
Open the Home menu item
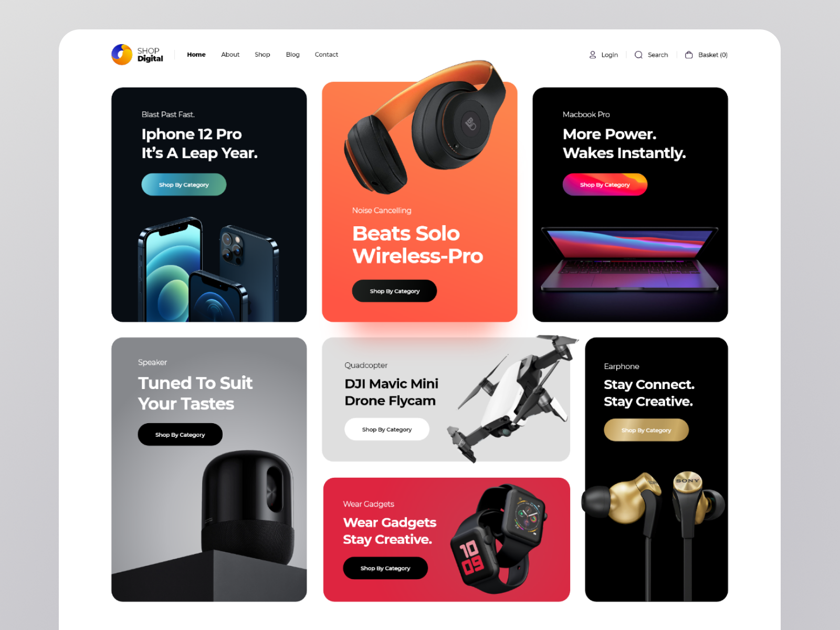point(196,55)
